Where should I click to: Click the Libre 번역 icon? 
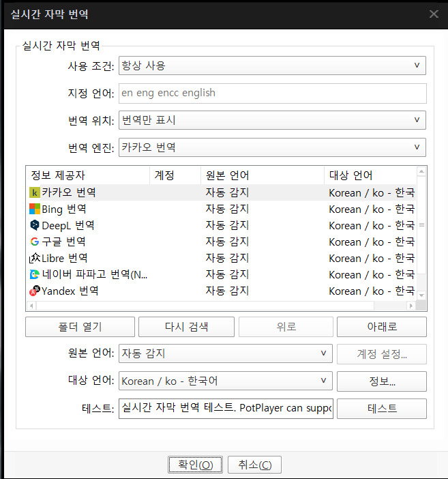click(x=35, y=258)
